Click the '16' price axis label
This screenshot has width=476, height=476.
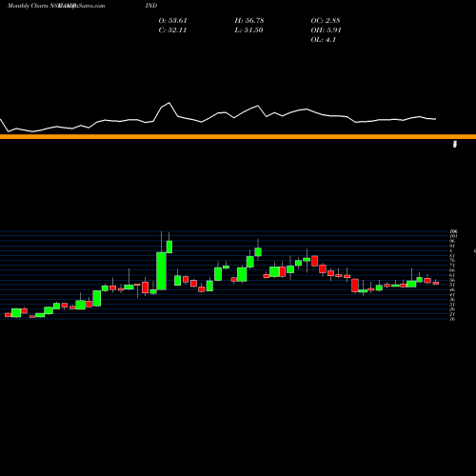point(452,319)
